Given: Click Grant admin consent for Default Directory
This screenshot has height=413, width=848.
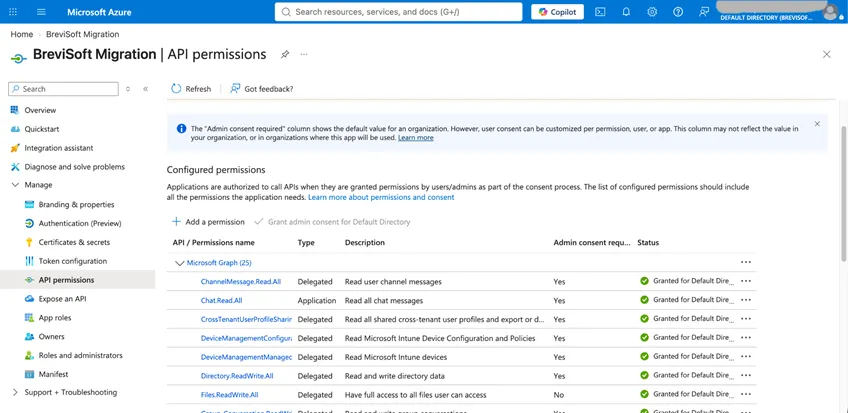Looking at the screenshot, I should 332,222.
